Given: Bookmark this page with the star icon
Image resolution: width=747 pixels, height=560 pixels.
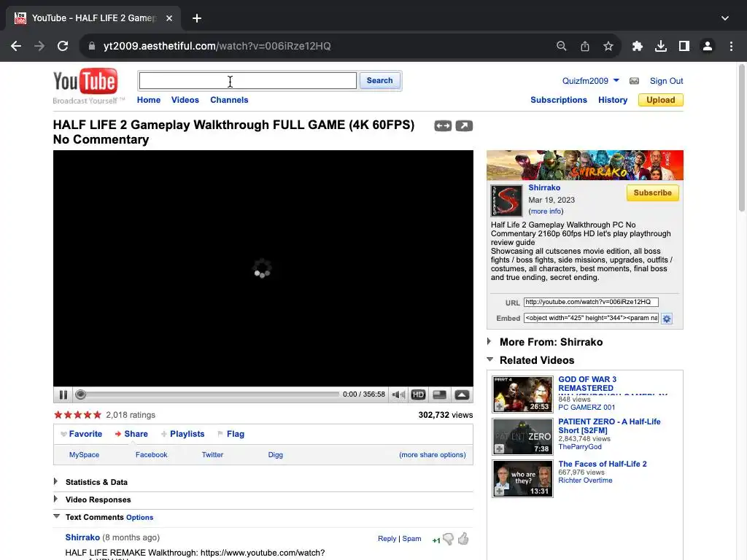Looking at the screenshot, I should coord(608,46).
